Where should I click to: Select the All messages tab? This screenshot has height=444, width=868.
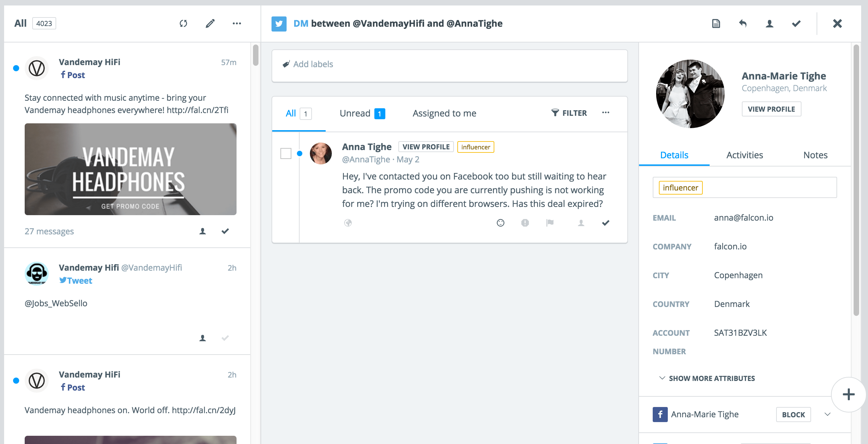click(x=299, y=113)
